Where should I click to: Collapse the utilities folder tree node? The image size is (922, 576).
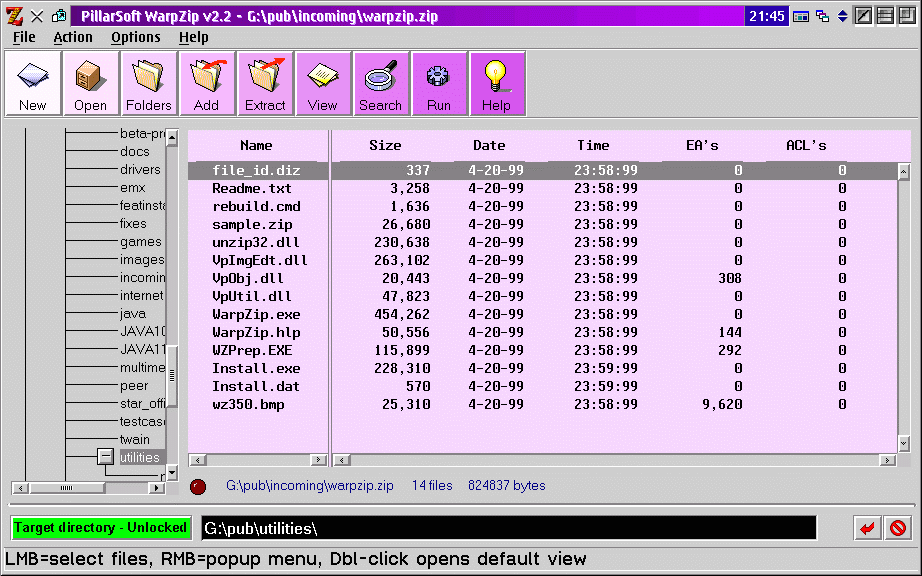point(105,456)
